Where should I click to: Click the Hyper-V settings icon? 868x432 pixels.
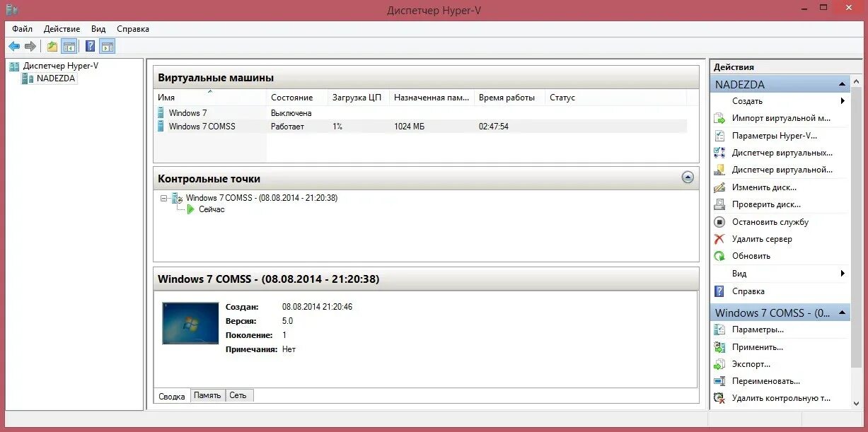(719, 136)
